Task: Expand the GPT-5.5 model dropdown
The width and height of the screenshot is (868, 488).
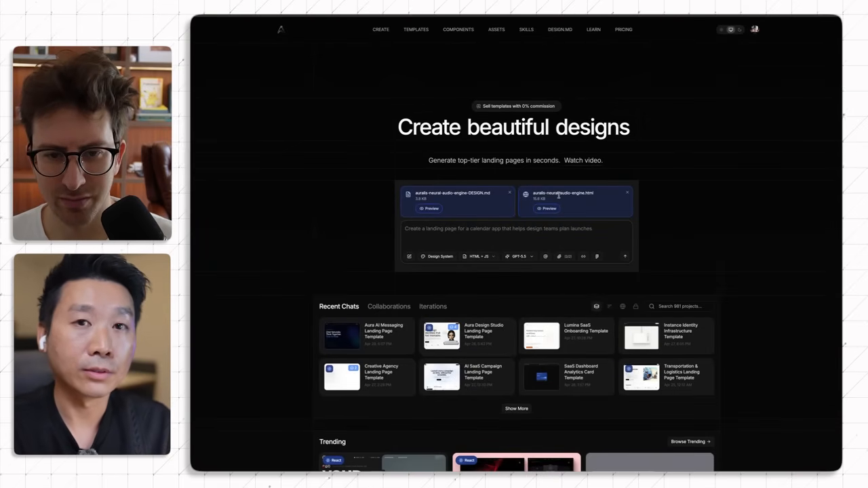Action: (519, 256)
